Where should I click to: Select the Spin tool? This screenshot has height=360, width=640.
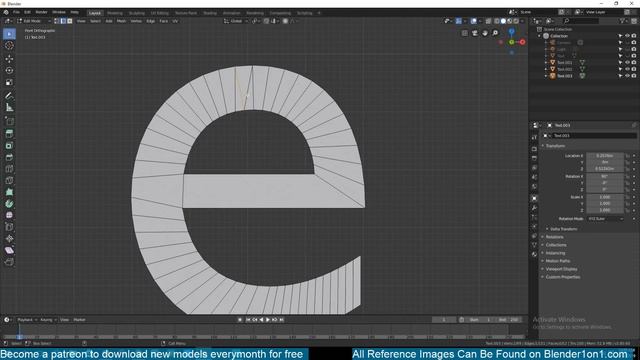pos(9,204)
